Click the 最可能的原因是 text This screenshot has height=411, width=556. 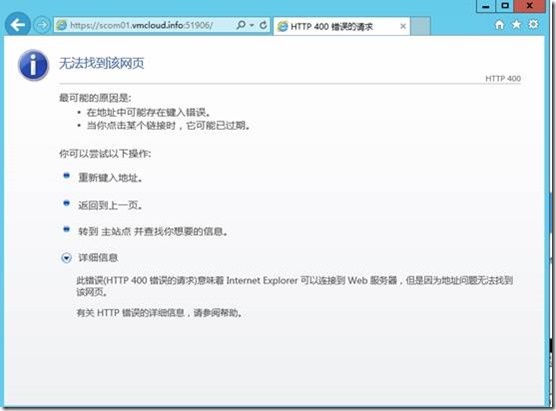95,98
